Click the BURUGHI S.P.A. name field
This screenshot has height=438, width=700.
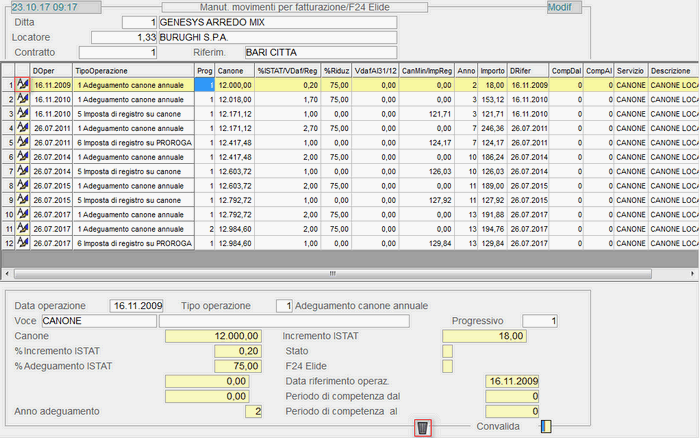point(278,38)
